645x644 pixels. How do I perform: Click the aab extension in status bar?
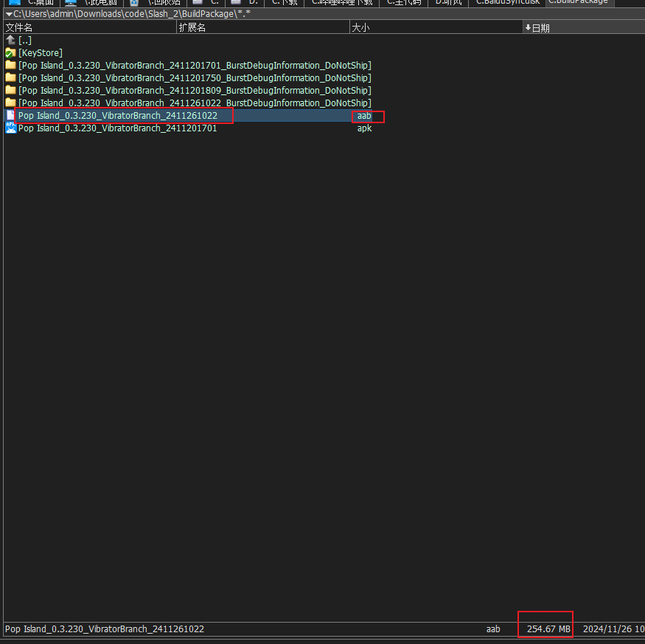tap(493, 629)
